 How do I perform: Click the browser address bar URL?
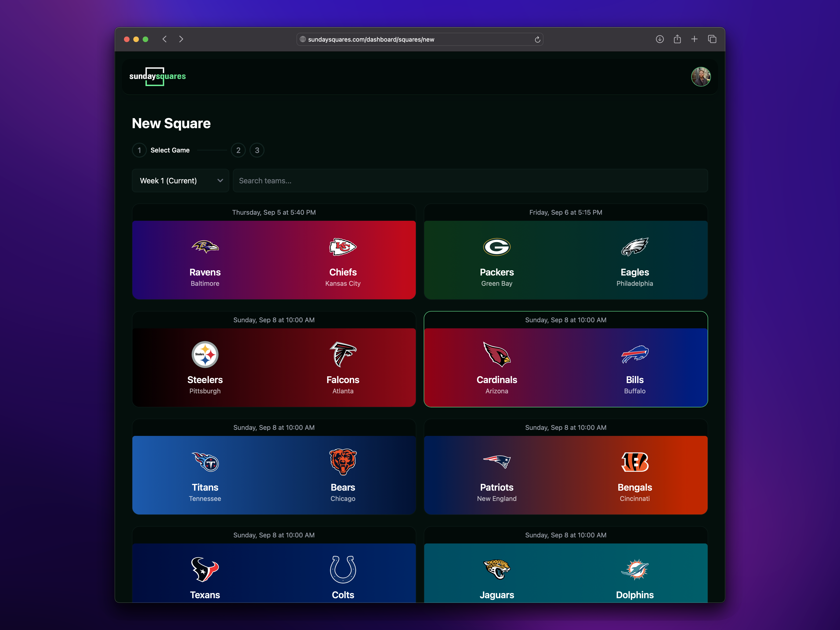coord(371,40)
